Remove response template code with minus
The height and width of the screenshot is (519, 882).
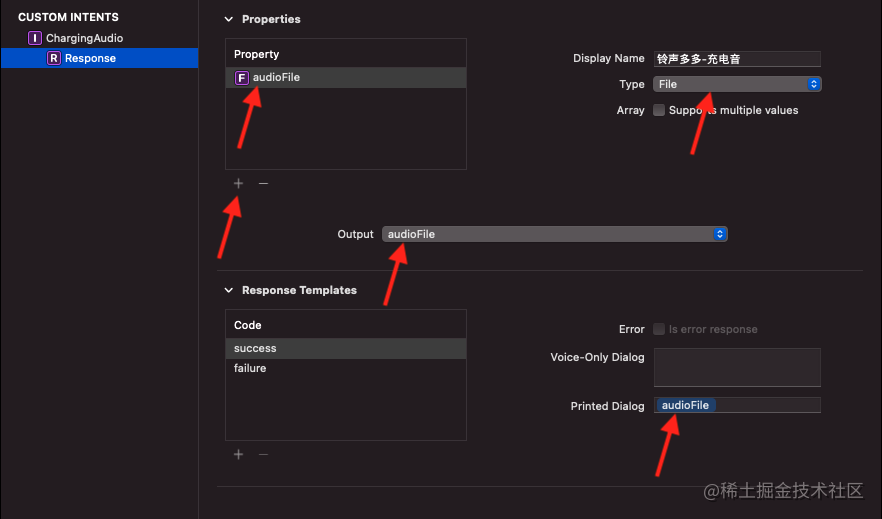pos(263,454)
